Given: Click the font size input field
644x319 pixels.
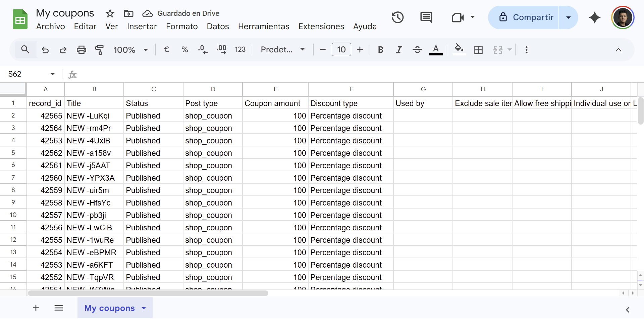Looking at the screenshot, I should pos(341,50).
